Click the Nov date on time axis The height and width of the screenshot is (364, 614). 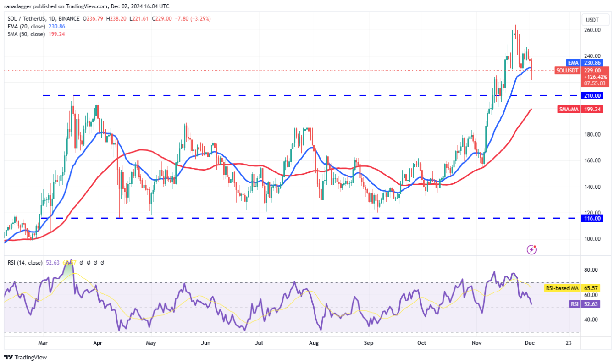(x=476, y=343)
